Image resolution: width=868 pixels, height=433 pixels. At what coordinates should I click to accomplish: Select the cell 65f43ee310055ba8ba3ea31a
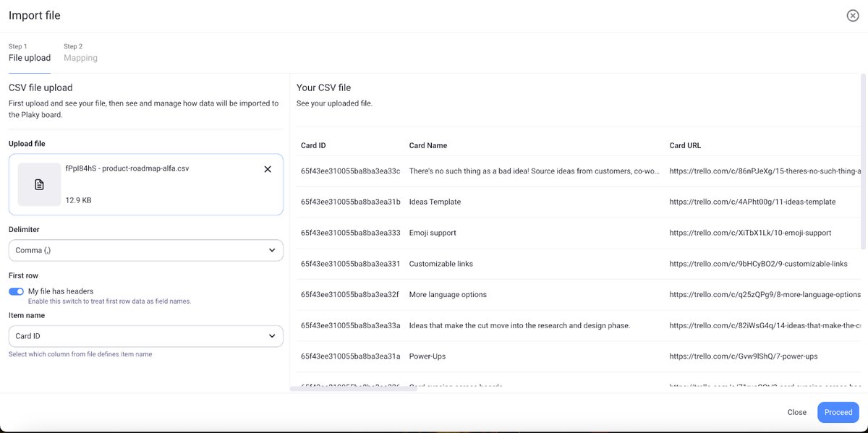pos(351,356)
